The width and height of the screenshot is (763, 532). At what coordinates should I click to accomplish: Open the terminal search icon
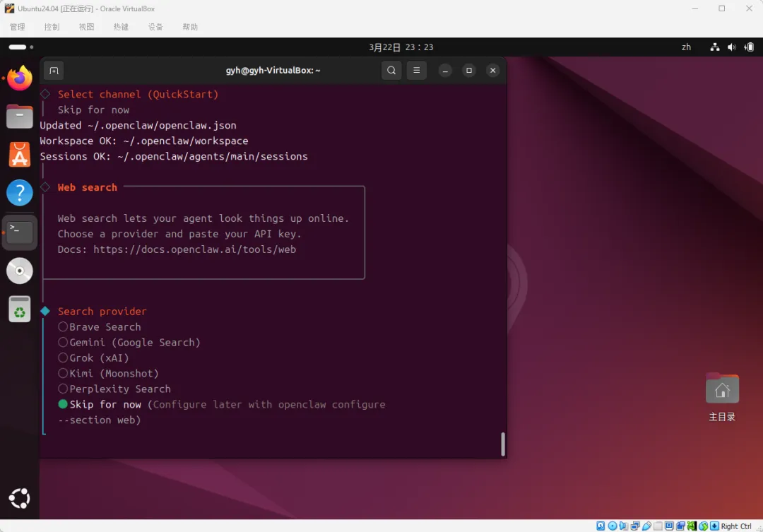point(391,70)
